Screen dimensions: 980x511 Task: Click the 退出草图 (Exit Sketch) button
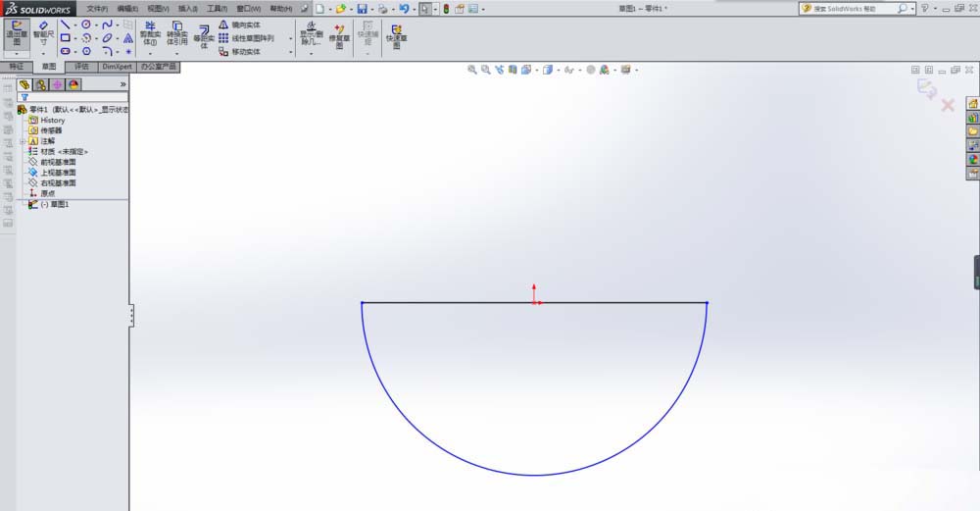[x=17, y=35]
